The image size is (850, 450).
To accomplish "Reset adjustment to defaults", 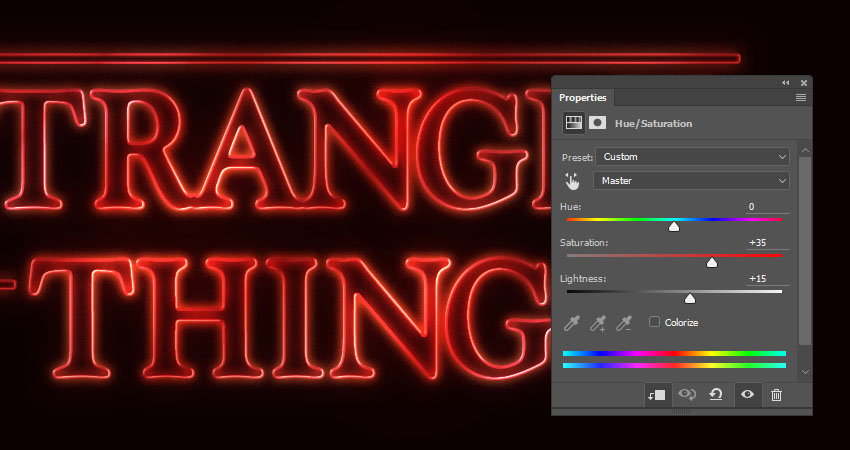I will pos(716,394).
